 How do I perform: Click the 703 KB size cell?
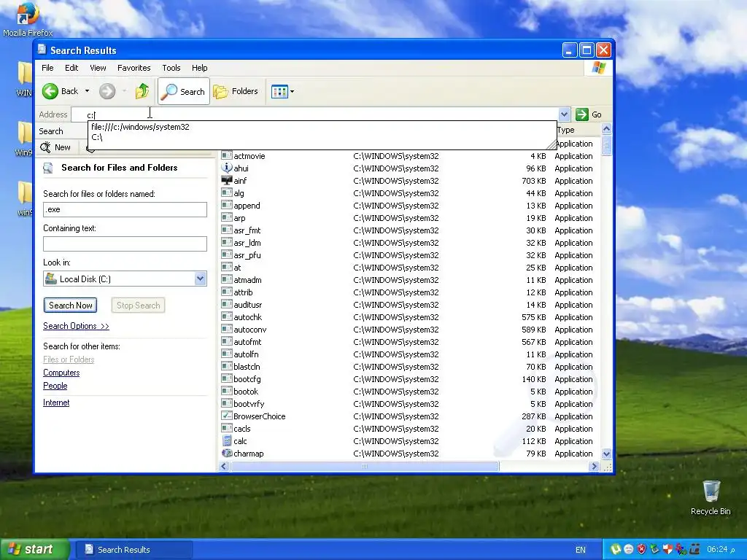point(533,181)
